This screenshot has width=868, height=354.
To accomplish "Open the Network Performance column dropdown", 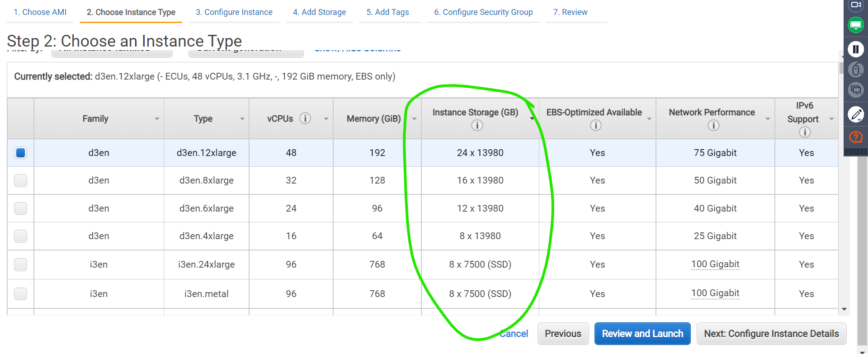I will coord(768,119).
